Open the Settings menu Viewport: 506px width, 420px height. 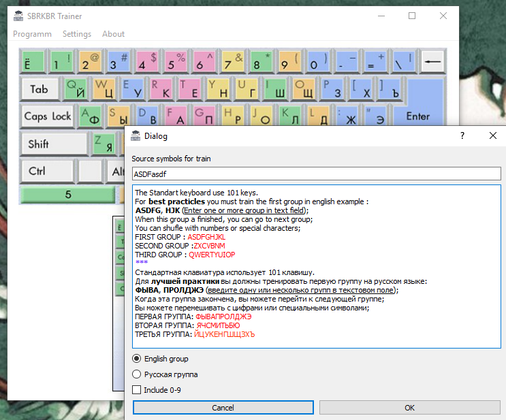click(77, 34)
